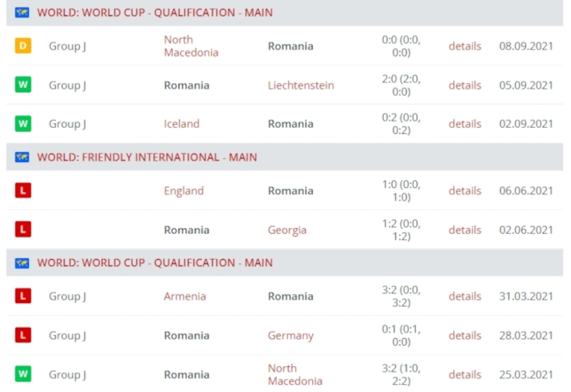Open the Georgia team link

tap(287, 230)
